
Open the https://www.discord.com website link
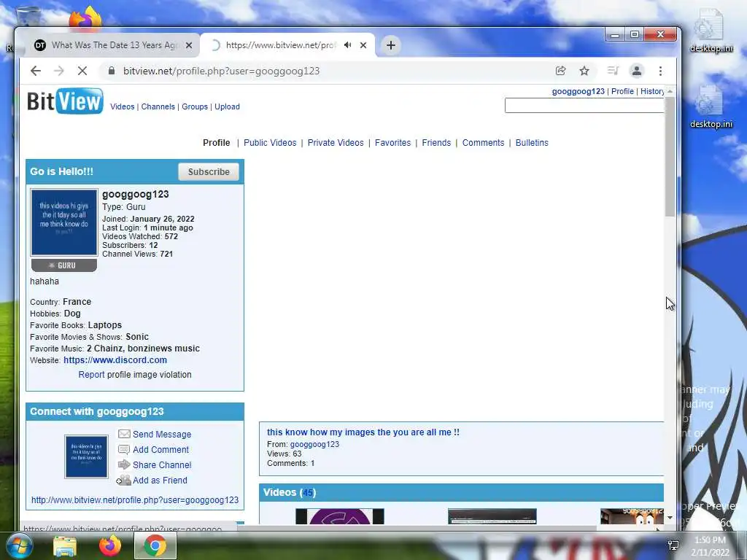click(x=115, y=360)
